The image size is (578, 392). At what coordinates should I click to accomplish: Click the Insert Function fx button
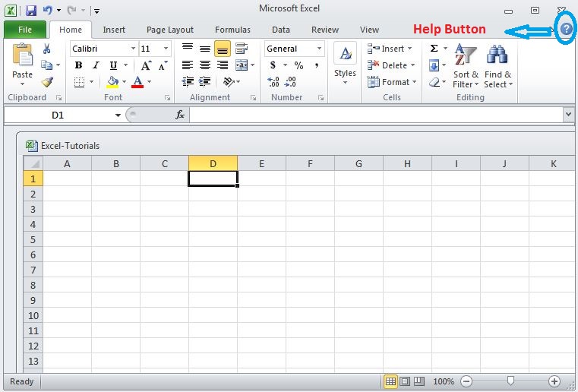180,115
